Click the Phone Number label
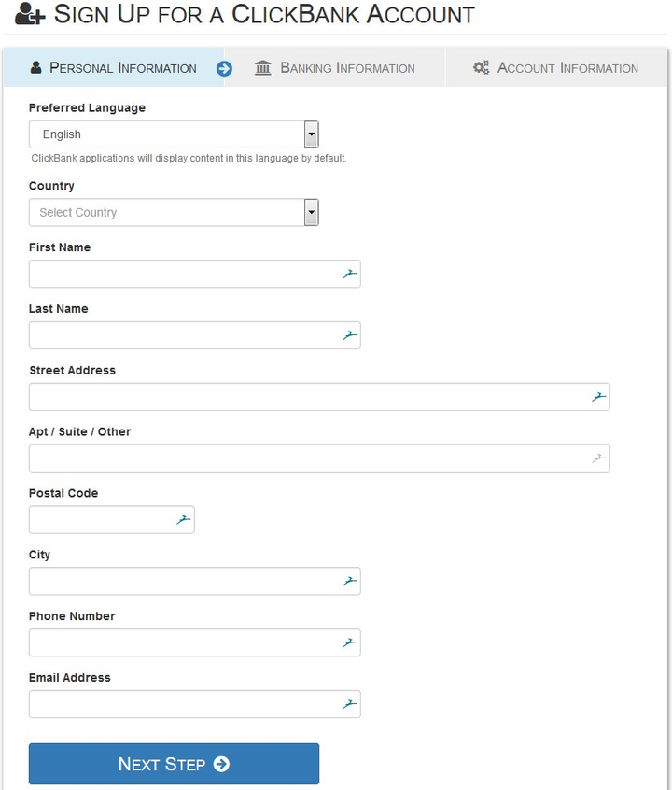 pos(72,616)
